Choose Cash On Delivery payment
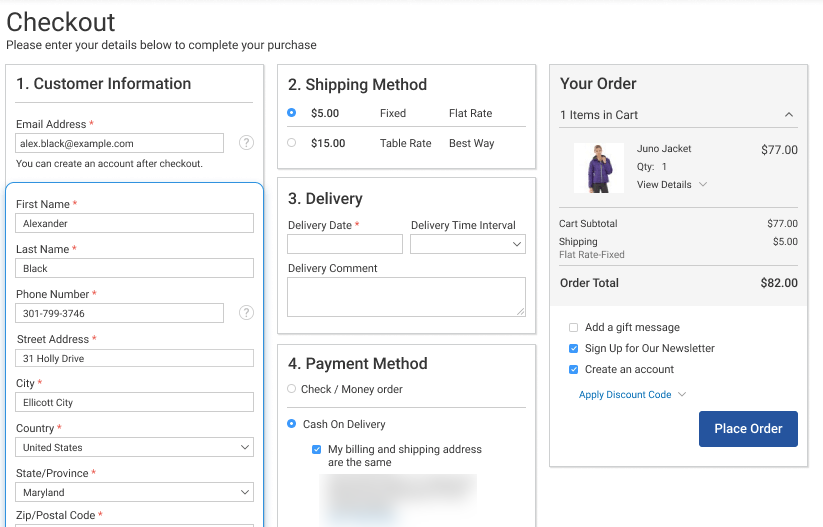Viewport: 823px width, 527px height. point(292,424)
